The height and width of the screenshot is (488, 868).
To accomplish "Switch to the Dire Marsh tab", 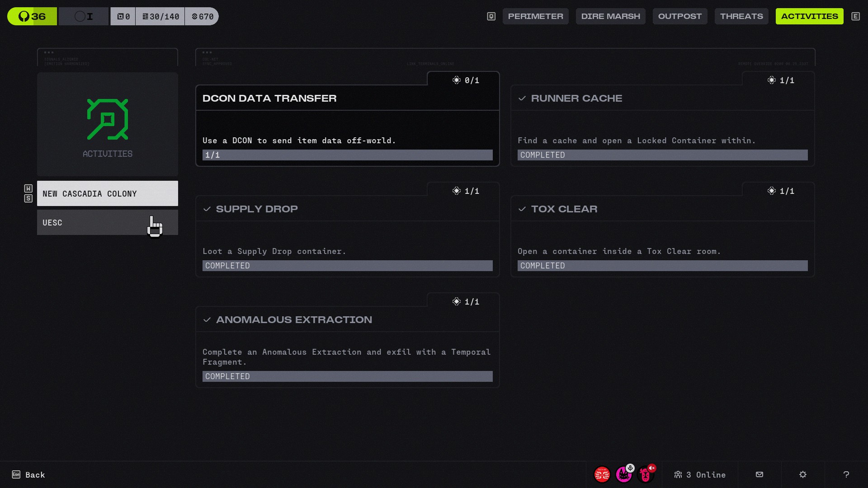I will pos(610,16).
